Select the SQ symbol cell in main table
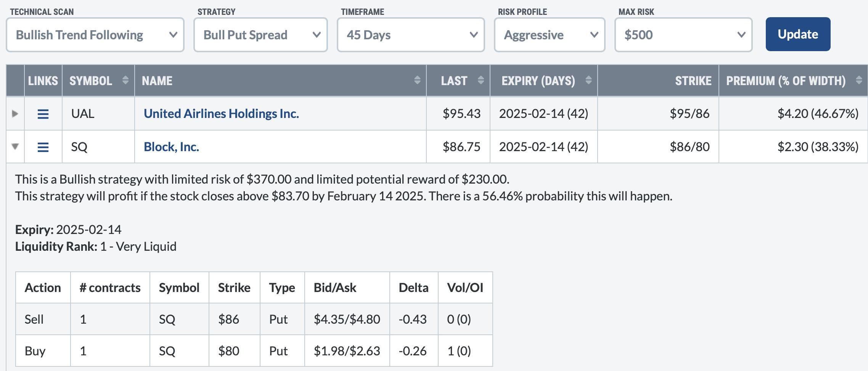Viewport: 868px width, 371px height. click(x=98, y=147)
